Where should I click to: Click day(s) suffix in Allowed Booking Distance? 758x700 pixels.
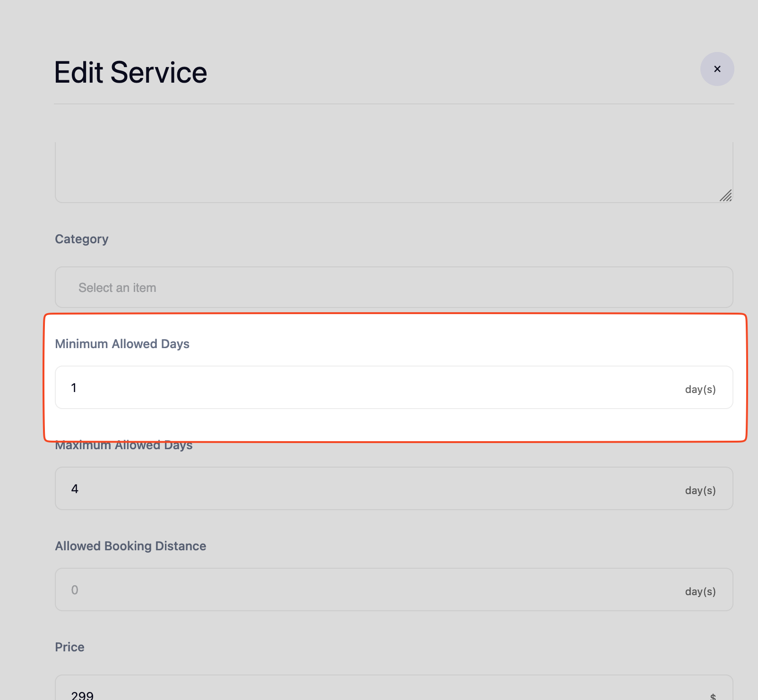[700, 591]
